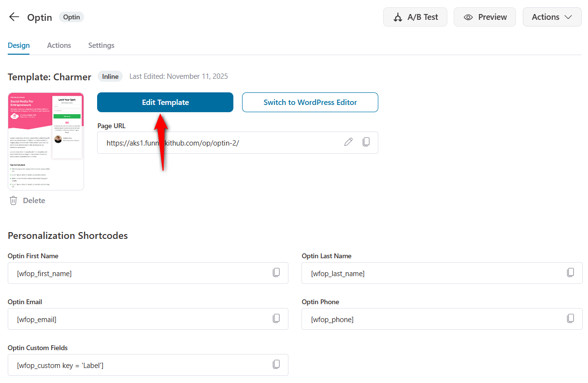Image resolution: width=588 pixels, height=383 pixels.
Task: Click Switch to WordPress Editor
Action: tap(310, 102)
